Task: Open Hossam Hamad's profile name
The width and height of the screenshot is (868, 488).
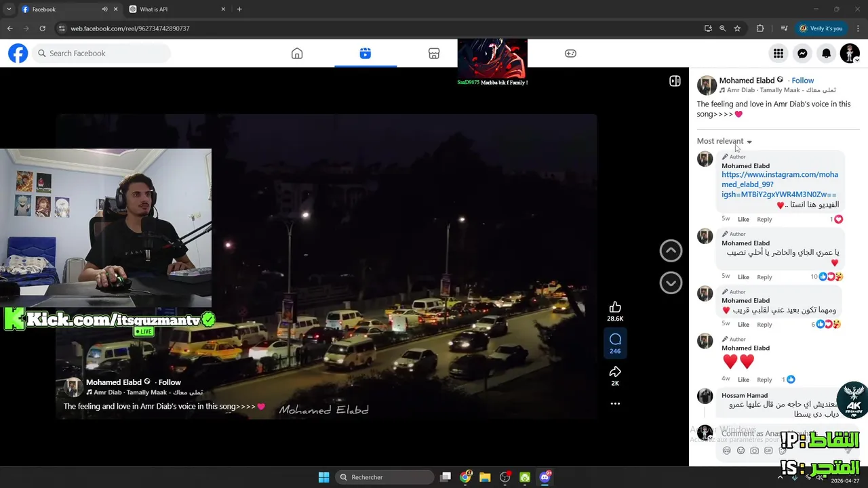Action: (745, 396)
